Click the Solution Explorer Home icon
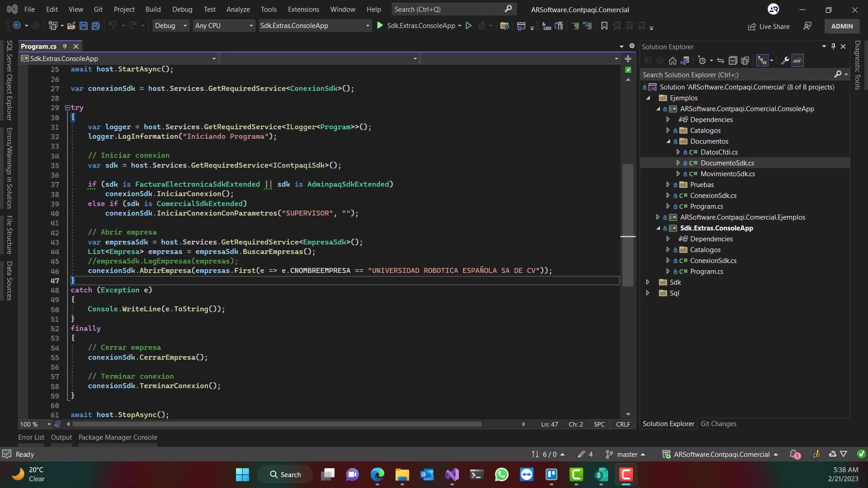This screenshot has height=488, width=868. pyautogui.click(x=673, y=60)
